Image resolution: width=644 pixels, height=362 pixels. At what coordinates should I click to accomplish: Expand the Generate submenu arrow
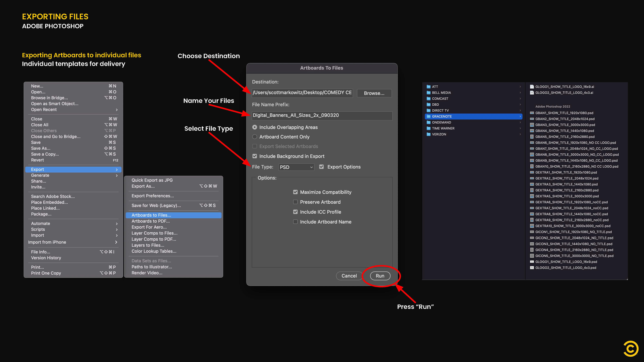(117, 175)
